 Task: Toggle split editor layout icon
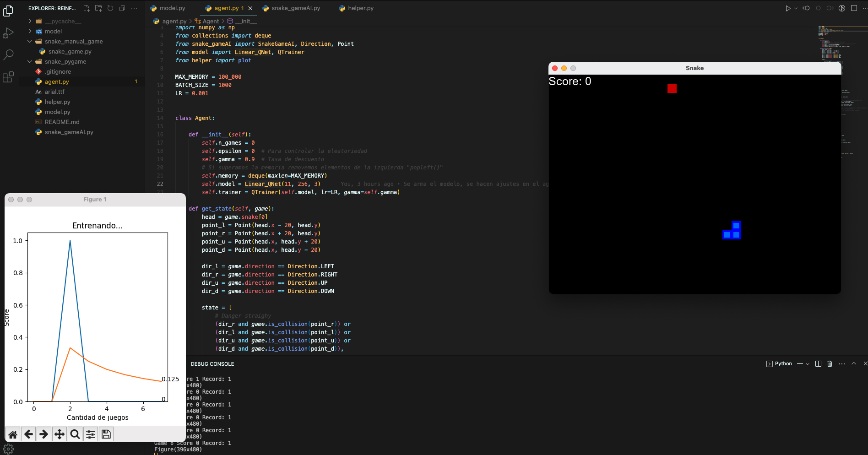pyautogui.click(x=854, y=8)
